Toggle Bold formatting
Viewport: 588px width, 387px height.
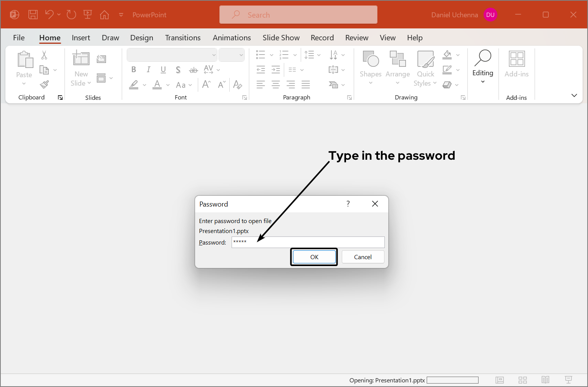pos(134,69)
